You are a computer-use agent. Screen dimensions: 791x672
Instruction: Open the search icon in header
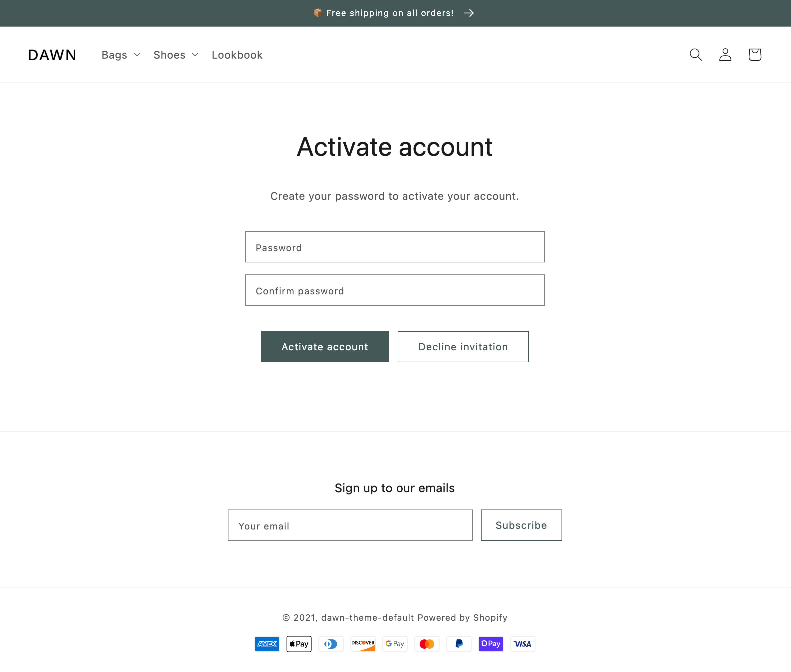coord(696,55)
